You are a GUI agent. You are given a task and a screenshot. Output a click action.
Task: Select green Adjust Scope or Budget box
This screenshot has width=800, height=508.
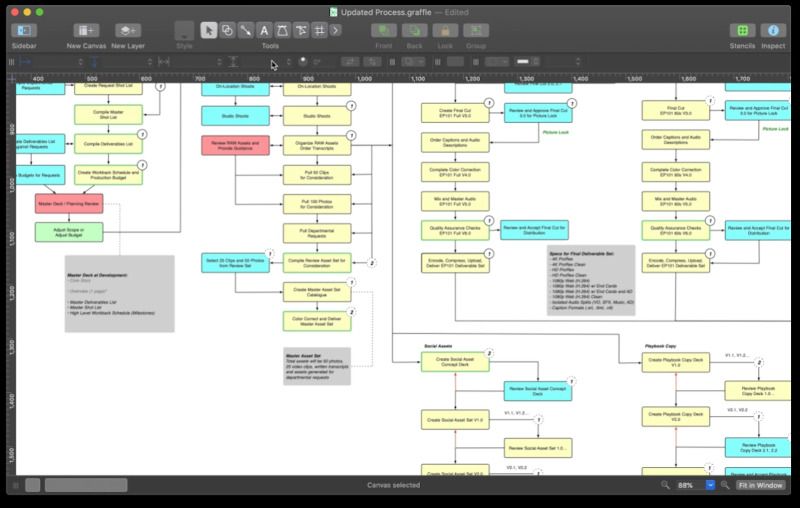point(69,232)
